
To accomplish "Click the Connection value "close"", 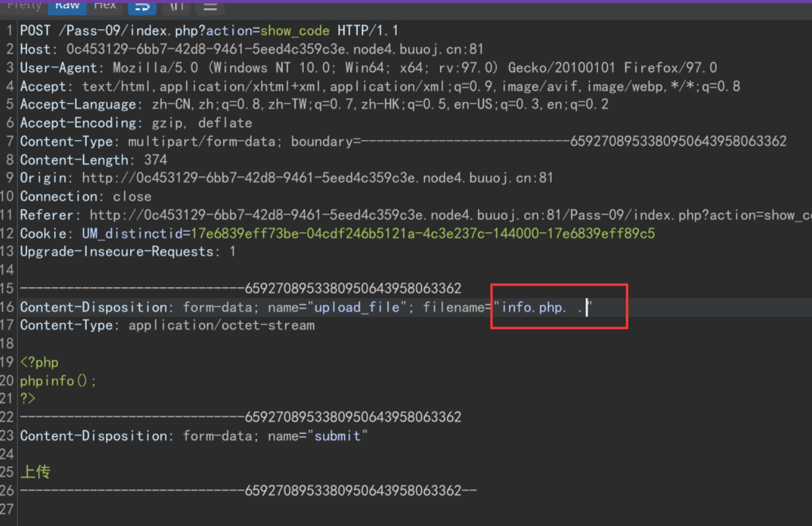I will pos(132,197).
